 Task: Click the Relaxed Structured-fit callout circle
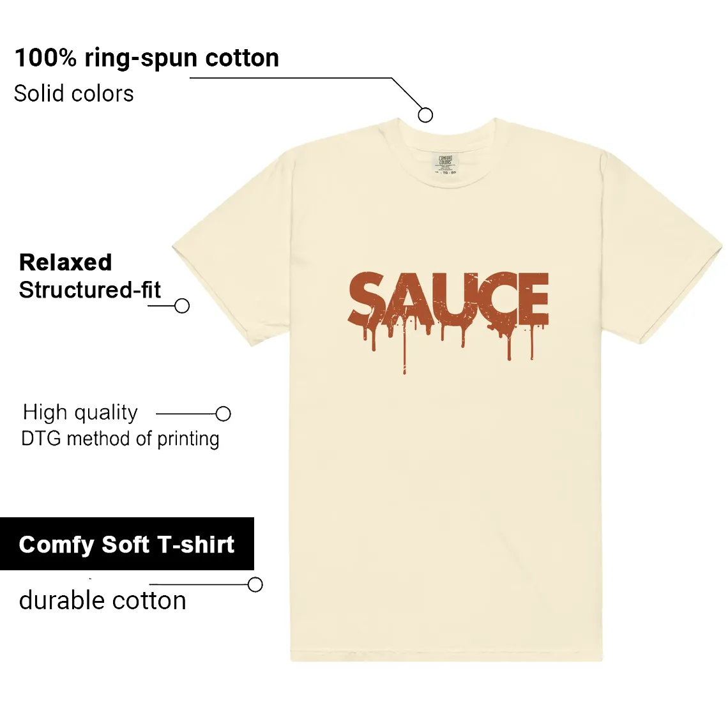181,305
